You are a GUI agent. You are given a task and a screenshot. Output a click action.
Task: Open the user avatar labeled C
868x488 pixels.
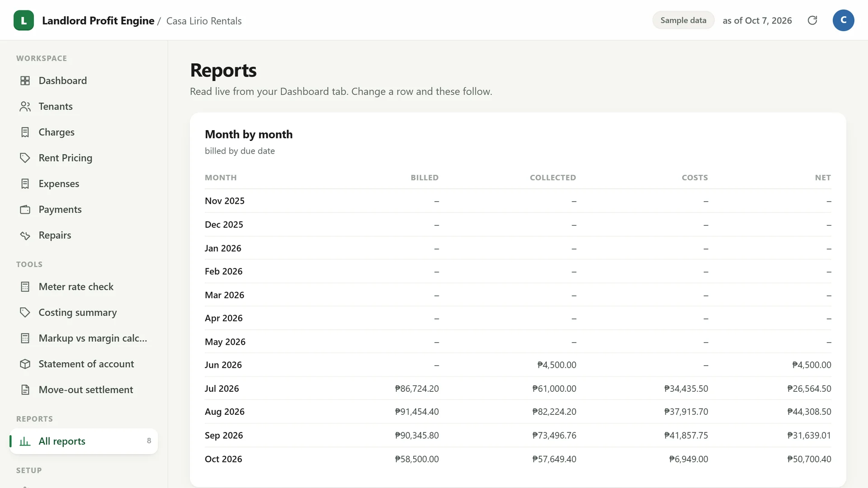(x=843, y=20)
